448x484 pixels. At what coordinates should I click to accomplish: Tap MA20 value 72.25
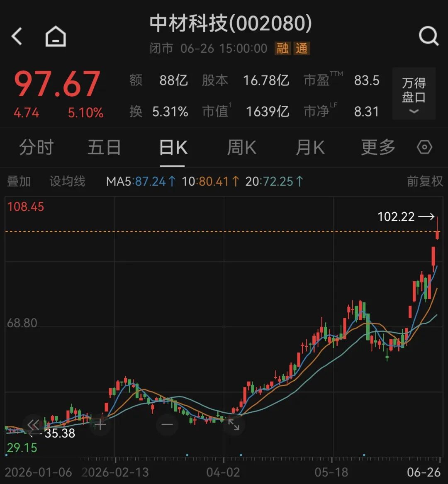[x=278, y=182]
